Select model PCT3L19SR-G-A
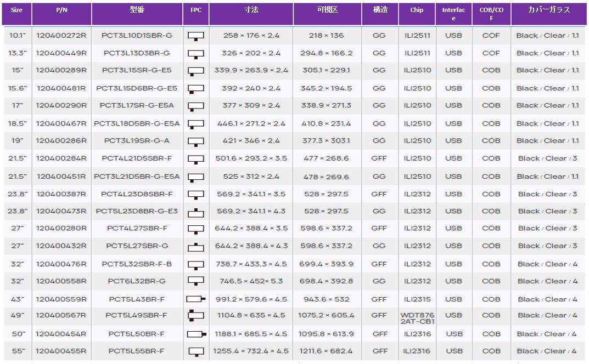Image resolution: width=589 pixels, height=364 pixels. [x=137, y=141]
